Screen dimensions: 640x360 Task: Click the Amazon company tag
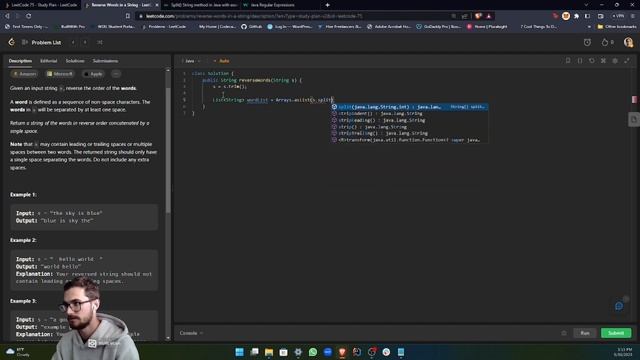24,74
